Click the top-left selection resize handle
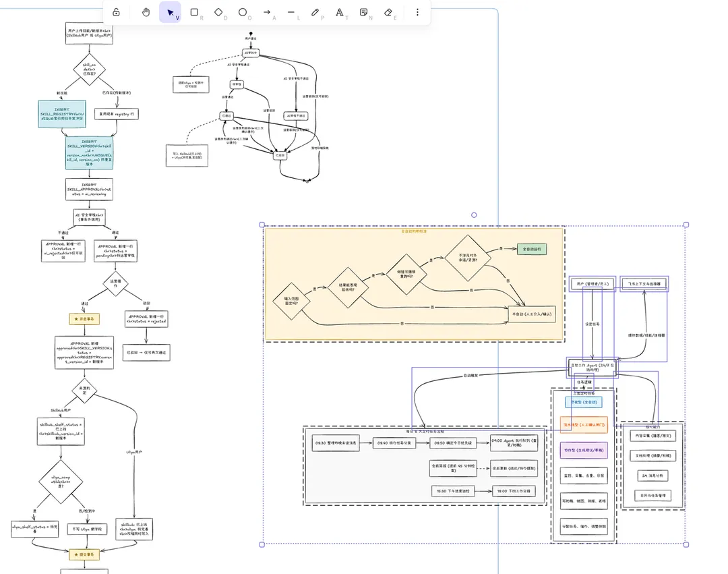Image resolution: width=728 pixels, height=574 pixels. click(x=262, y=225)
